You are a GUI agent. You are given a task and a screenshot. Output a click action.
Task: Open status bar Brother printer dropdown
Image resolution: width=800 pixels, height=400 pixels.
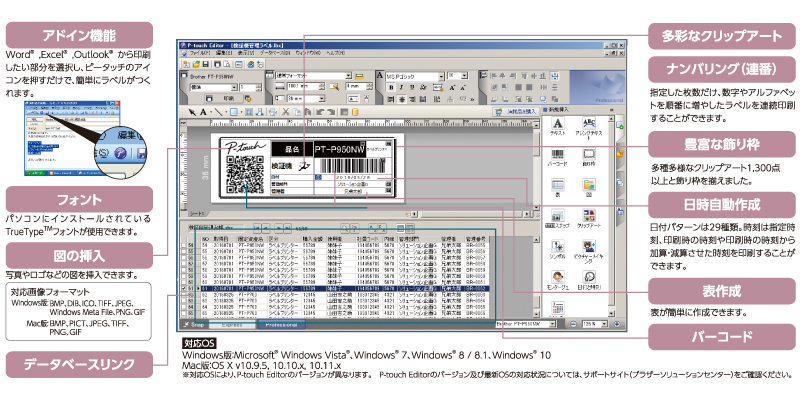click(552, 324)
